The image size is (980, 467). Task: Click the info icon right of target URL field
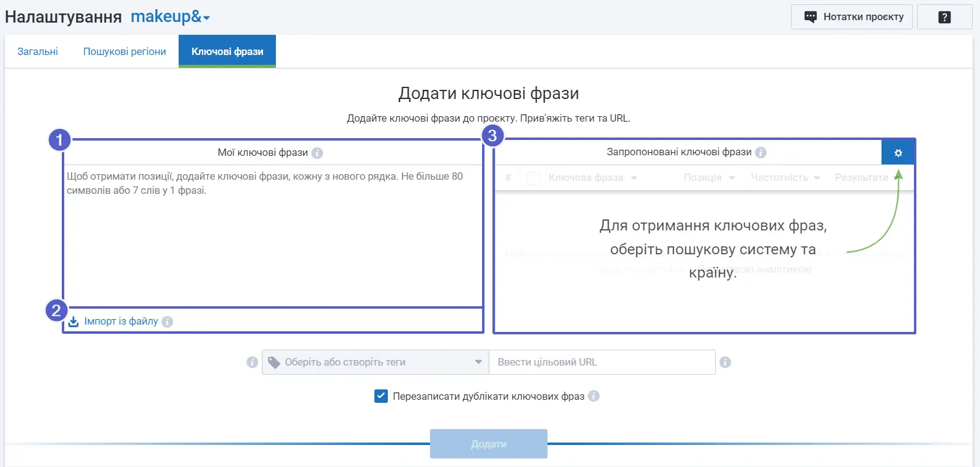[725, 362]
